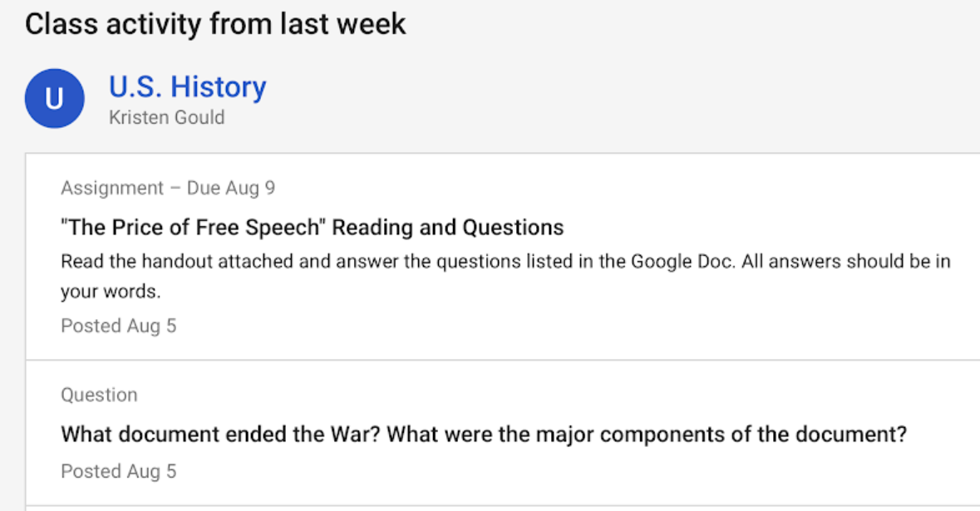The height and width of the screenshot is (511, 980).
Task: Click the word "History" in the class name
Action: click(x=218, y=86)
